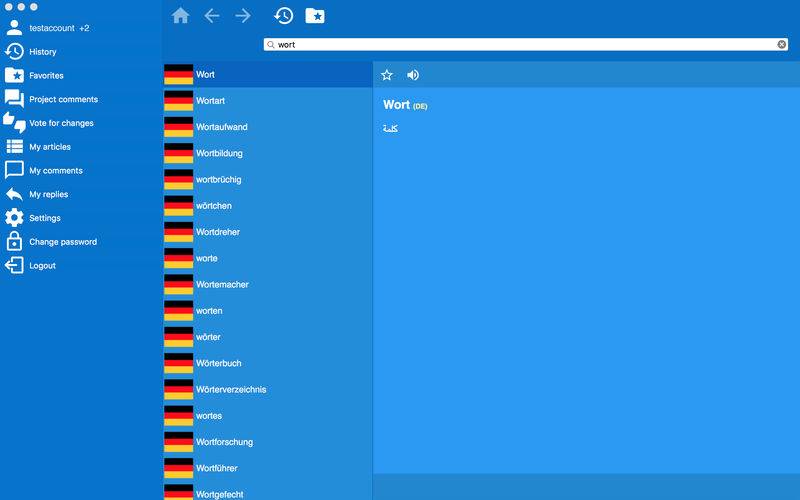Select the 'wörtchen' result
Viewport: 800px width, 500px height.
268,206
